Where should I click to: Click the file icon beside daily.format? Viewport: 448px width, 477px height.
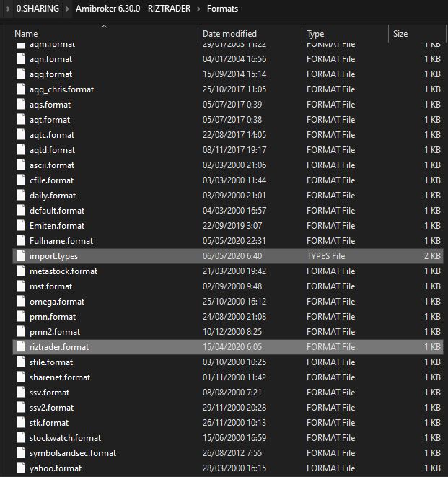(21, 196)
